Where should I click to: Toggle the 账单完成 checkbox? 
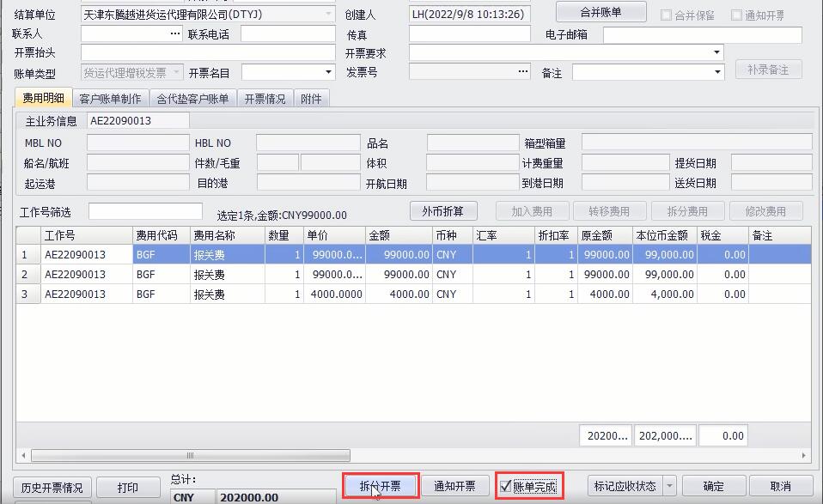point(507,487)
